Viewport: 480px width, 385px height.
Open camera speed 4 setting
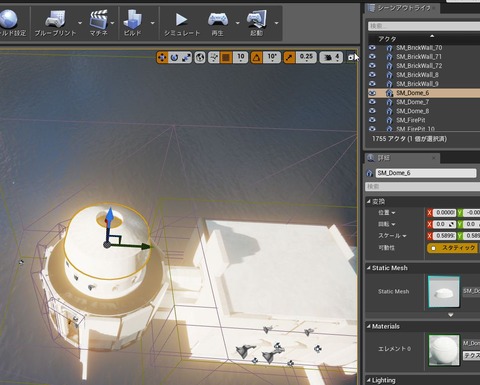(x=331, y=58)
